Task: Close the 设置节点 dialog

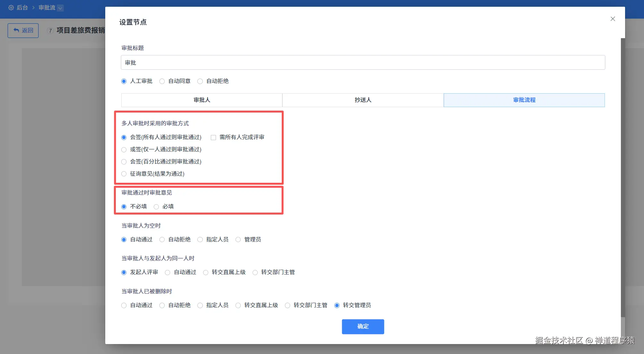Action: pyautogui.click(x=613, y=19)
